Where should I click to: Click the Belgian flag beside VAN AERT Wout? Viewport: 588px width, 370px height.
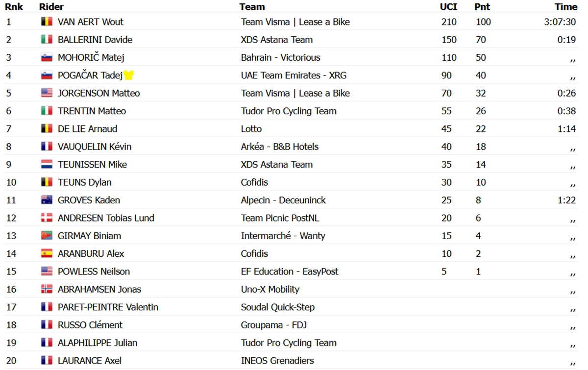click(x=47, y=22)
